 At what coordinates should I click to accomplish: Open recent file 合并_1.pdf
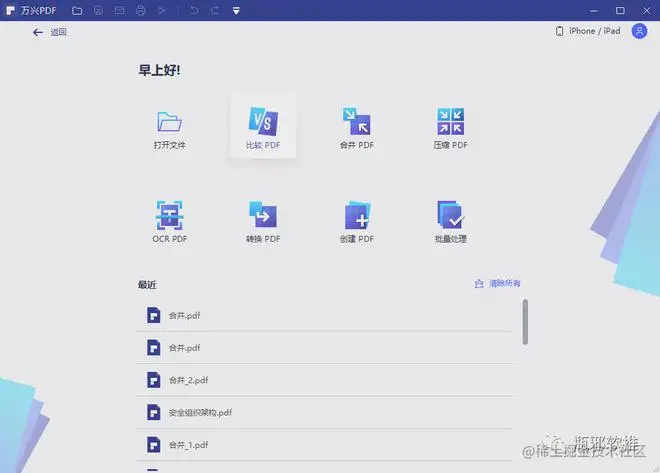pyautogui.click(x=324, y=445)
